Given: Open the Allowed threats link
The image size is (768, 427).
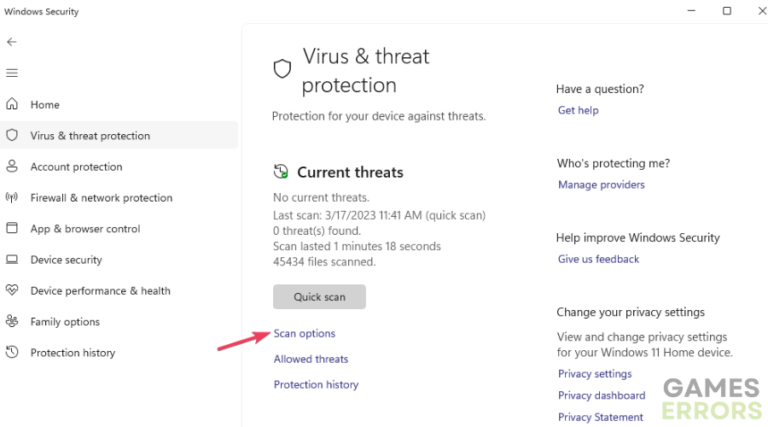Looking at the screenshot, I should point(311,359).
